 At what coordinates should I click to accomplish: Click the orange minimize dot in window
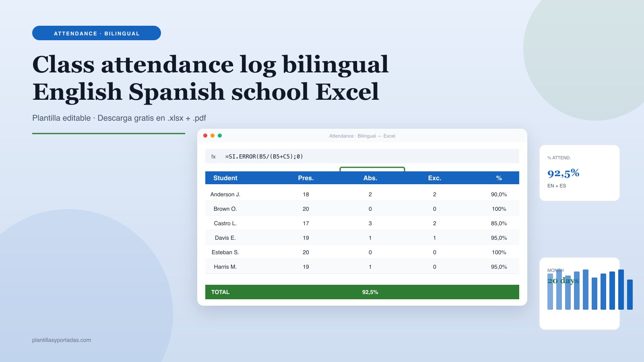click(213, 136)
